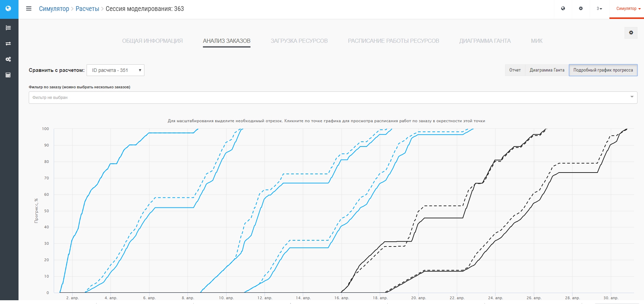Open the Общая информация tab
Image resolution: width=644 pixels, height=304 pixels.
click(152, 41)
